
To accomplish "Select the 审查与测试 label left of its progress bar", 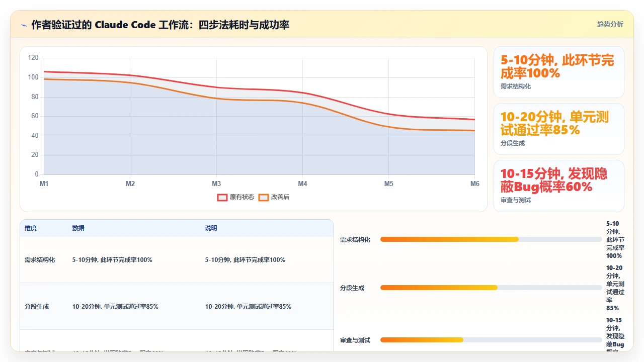I will coord(355,340).
